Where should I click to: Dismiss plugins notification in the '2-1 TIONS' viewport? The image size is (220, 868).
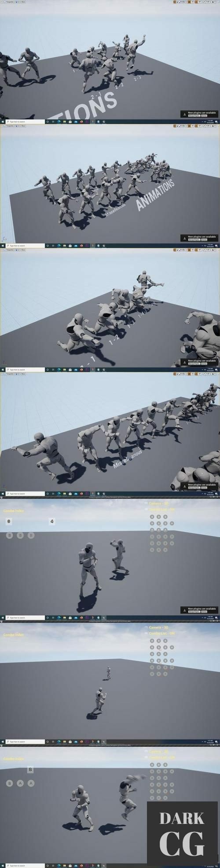point(204,116)
